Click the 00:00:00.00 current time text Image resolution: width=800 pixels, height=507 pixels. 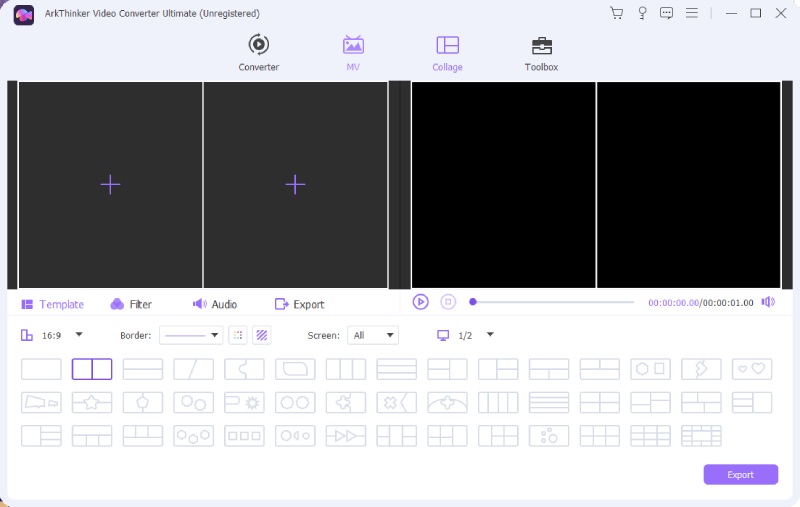[x=673, y=303]
